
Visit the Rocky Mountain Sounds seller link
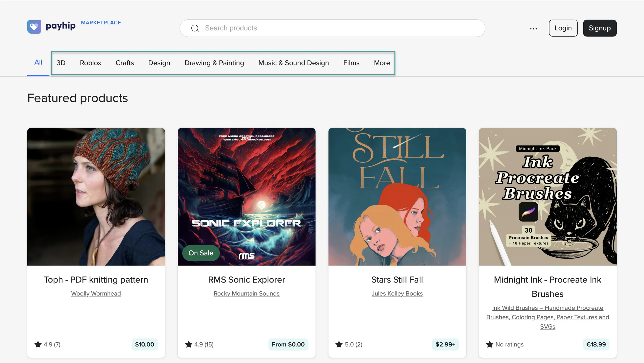click(247, 294)
